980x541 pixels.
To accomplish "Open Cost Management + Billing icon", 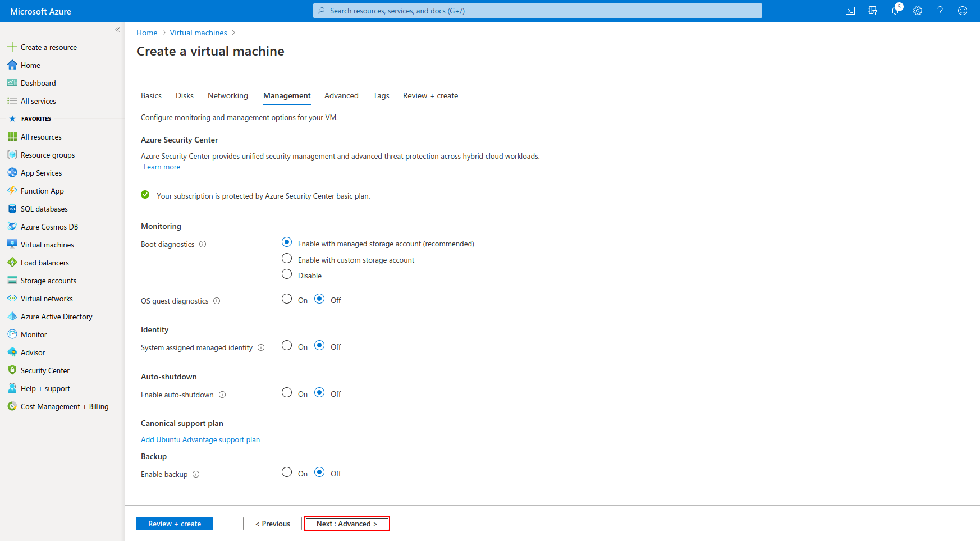I will click(x=12, y=406).
